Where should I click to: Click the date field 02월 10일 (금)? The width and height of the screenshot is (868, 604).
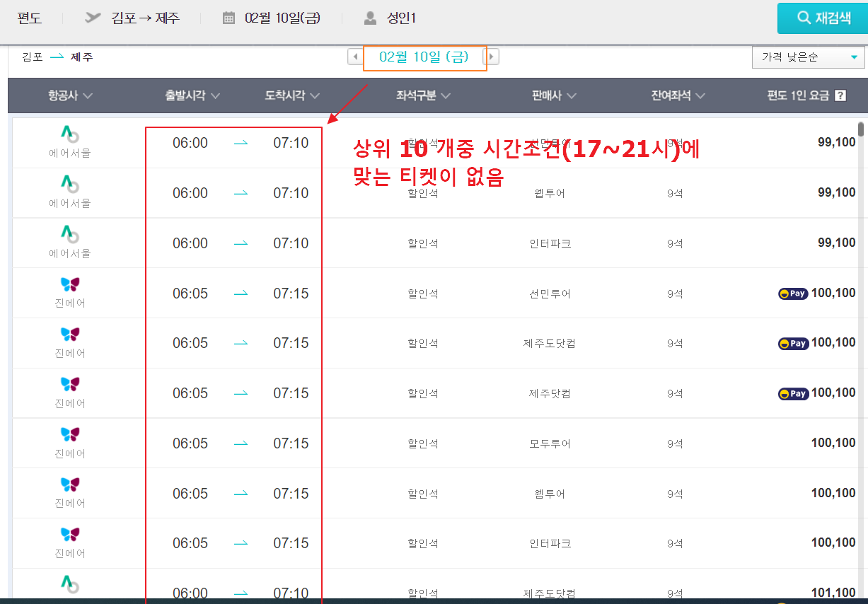coord(424,58)
